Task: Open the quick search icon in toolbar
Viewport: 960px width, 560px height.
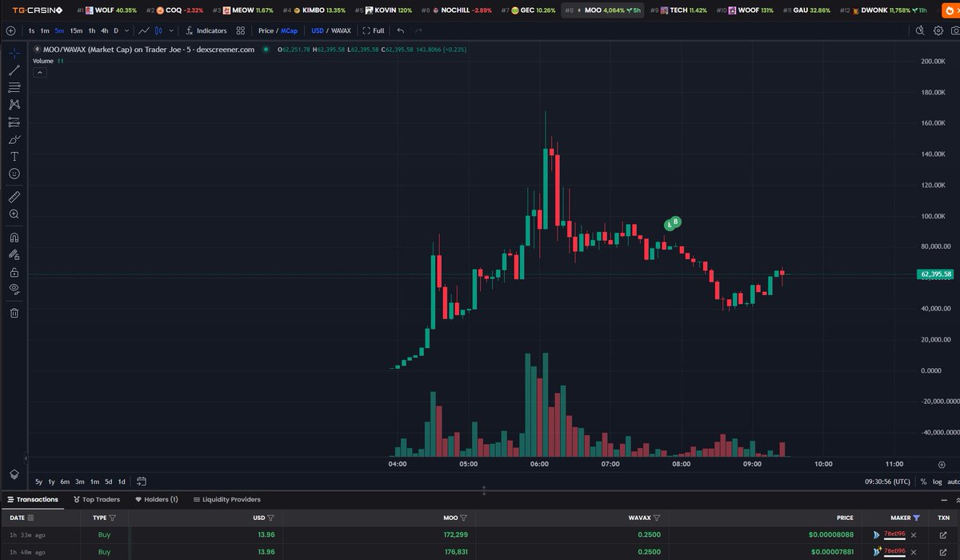Action: click(x=920, y=30)
